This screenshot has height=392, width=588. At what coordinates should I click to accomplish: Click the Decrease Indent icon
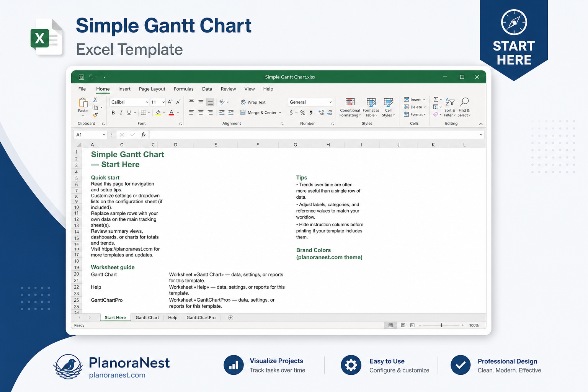[222, 113]
